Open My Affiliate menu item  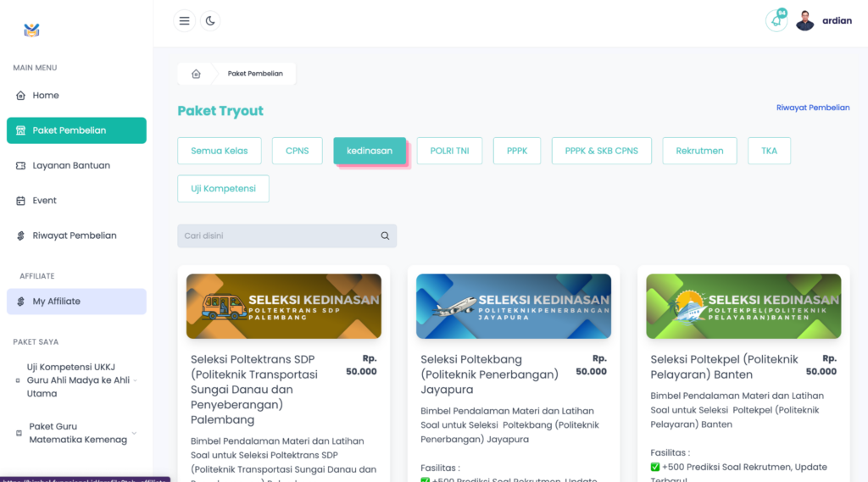(76, 302)
